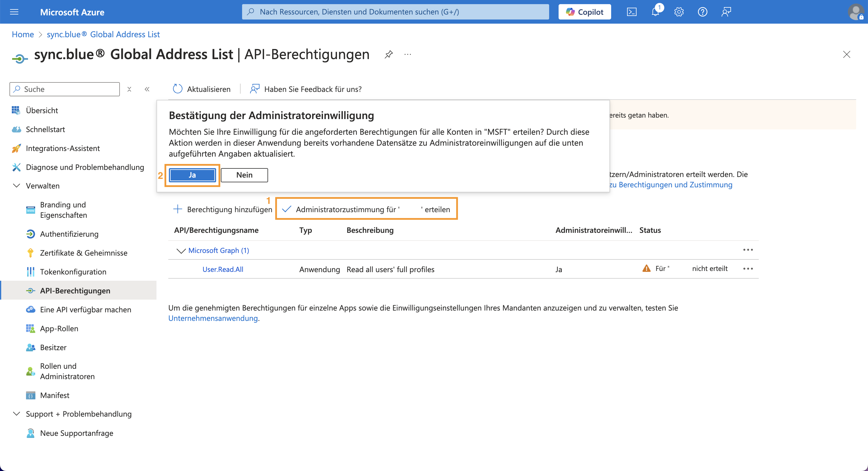Viewport: 868px width, 471px height.
Task: Click the Typ column header
Action: click(306, 230)
